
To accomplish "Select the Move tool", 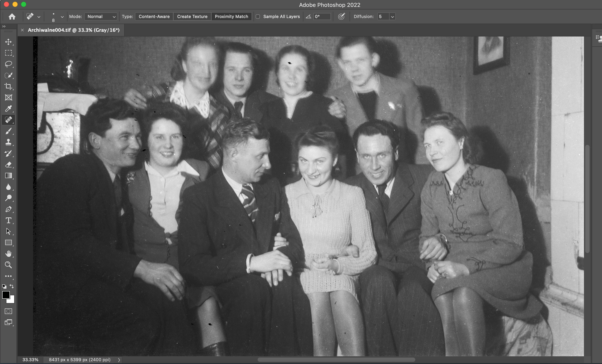I will click(x=8, y=42).
